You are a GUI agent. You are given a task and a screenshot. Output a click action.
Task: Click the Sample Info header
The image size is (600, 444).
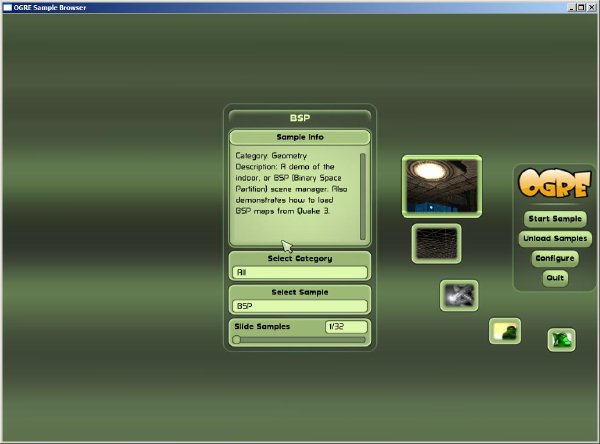pos(300,137)
